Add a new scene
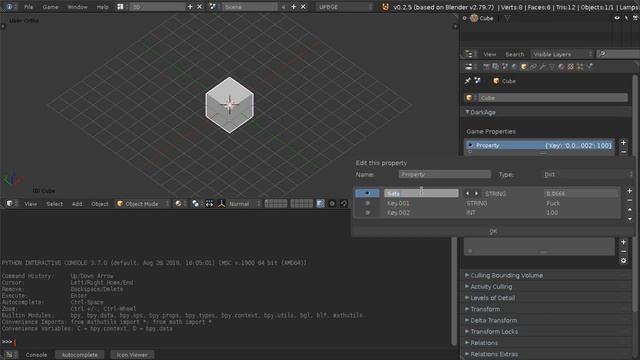The image size is (640, 360). 293,7
